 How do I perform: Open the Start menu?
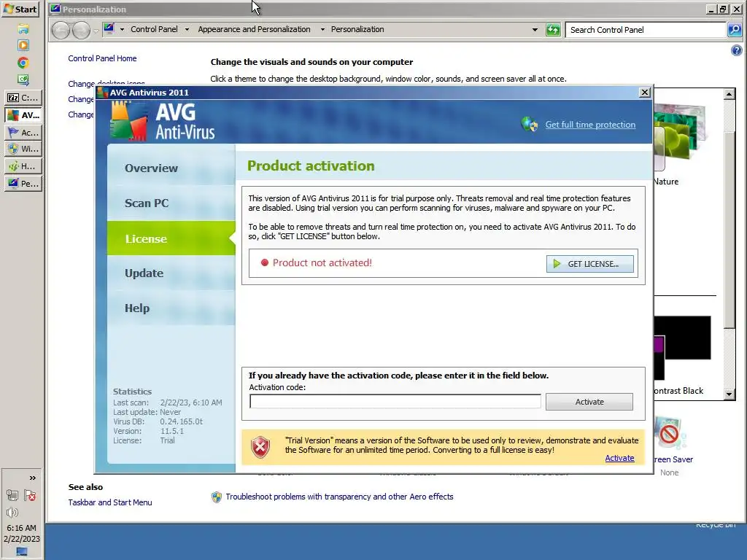tap(20, 9)
